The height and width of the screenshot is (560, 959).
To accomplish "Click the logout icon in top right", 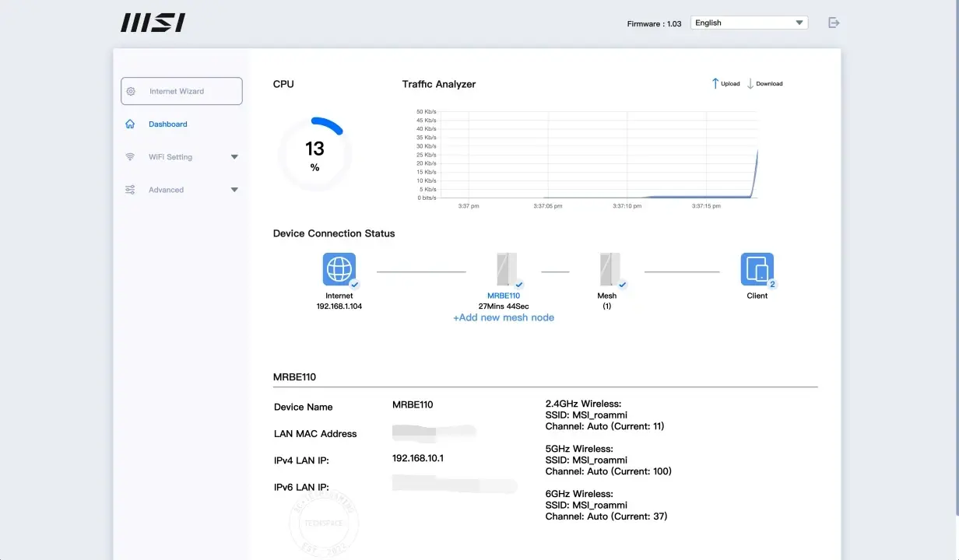I will coord(834,23).
